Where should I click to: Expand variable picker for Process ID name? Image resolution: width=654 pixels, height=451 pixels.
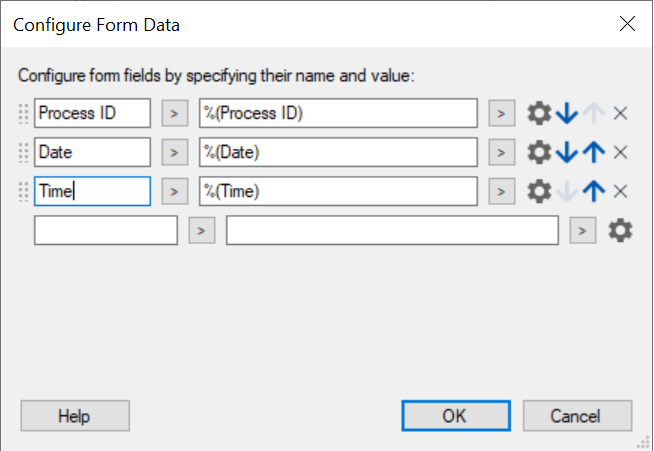click(174, 113)
